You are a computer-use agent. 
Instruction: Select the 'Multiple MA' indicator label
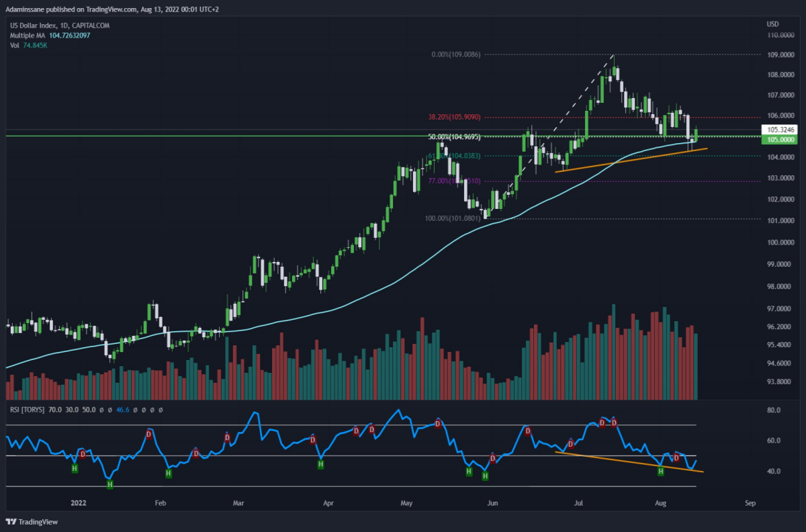tap(27, 35)
